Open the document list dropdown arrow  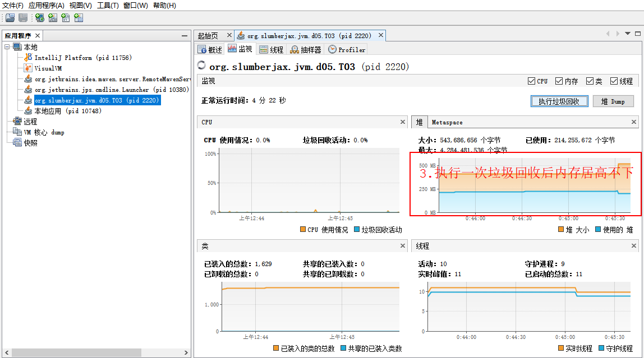point(628,34)
